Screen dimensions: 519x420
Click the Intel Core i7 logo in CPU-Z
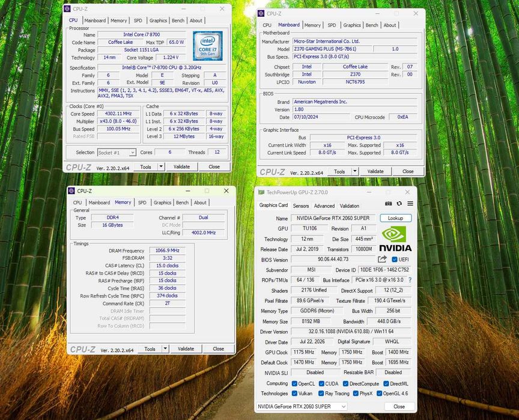(207, 46)
